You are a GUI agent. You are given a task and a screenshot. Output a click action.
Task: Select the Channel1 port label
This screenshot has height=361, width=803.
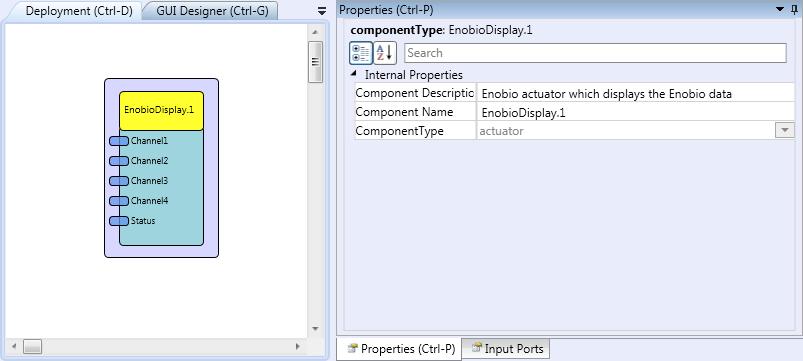coord(149,140)
